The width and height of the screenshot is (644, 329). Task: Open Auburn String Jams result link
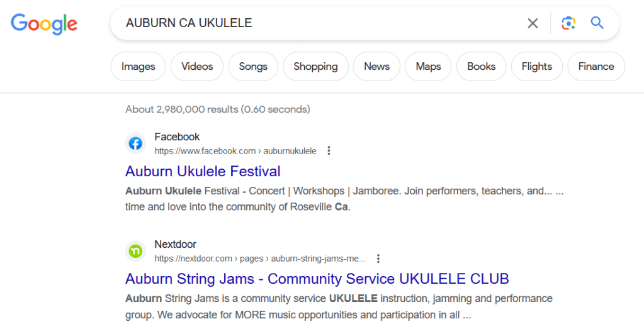tap(317, 279)
